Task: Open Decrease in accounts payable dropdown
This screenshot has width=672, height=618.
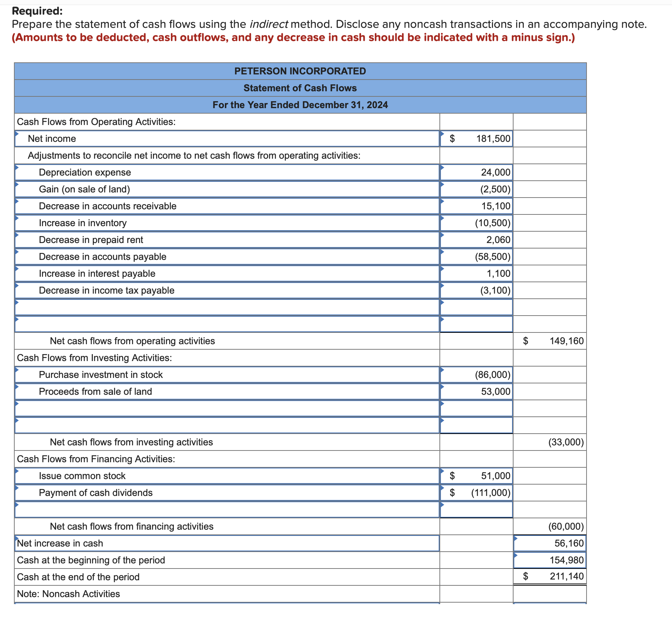Action: pos(227,257)
